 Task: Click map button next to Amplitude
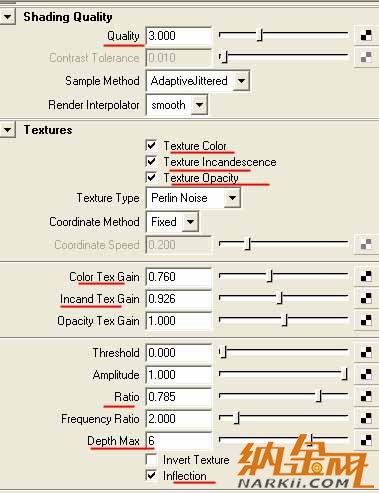click(366, 375)
